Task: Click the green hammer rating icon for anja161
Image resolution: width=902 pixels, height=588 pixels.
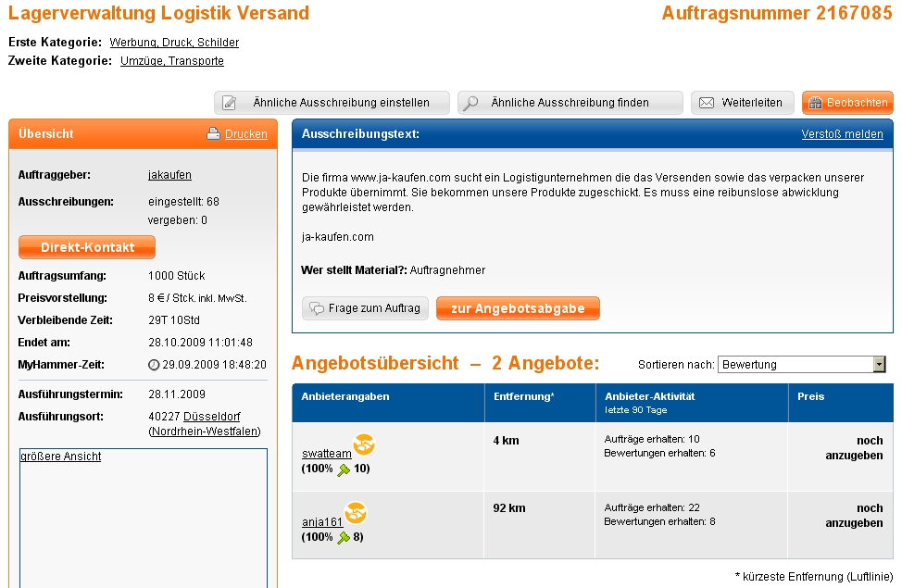Action: (x=343, y=537)
